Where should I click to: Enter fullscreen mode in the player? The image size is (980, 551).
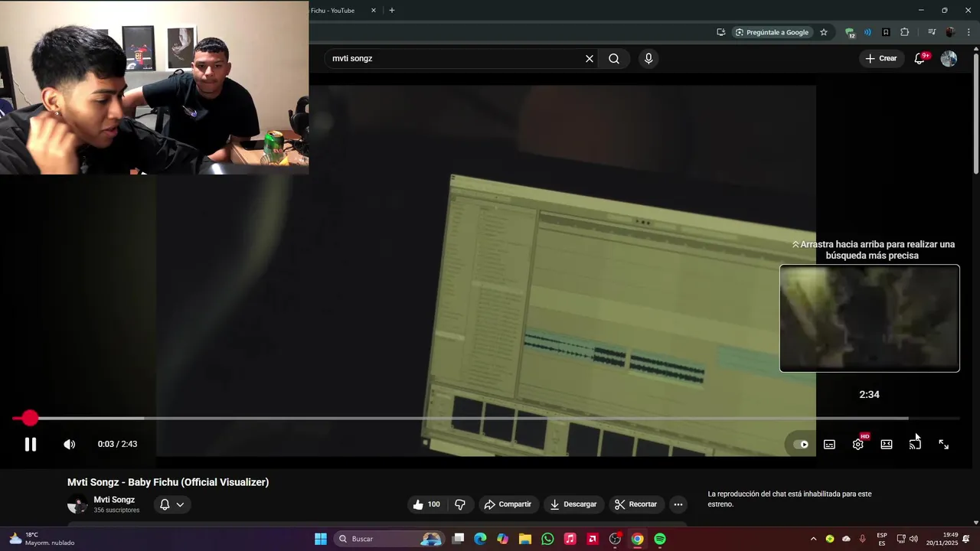[x=944, y=445]
